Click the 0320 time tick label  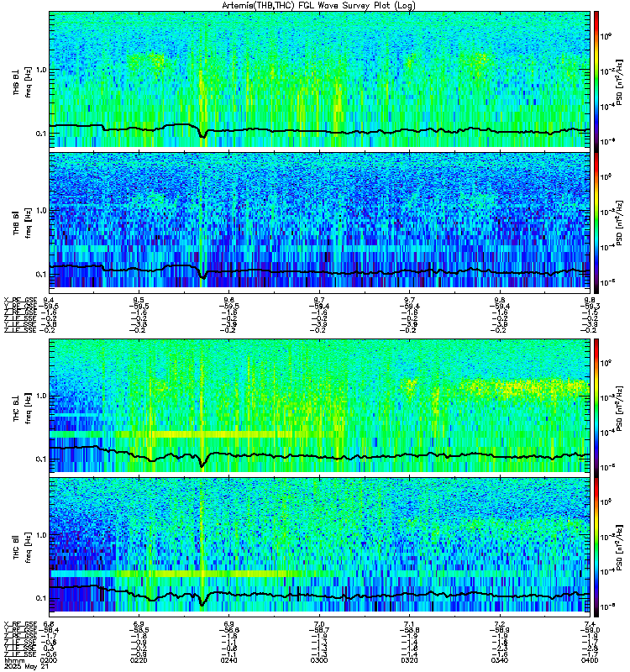pyautogui.click(x=409, y=660)
